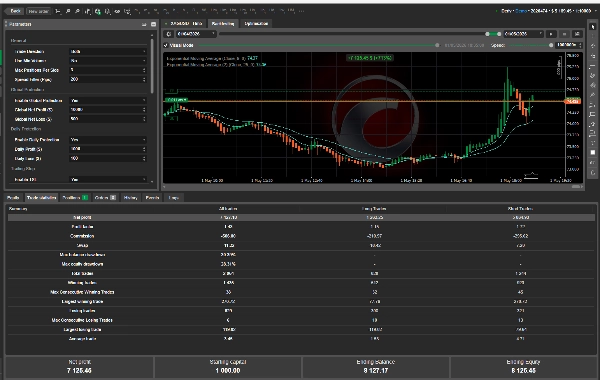Screen dimensions: 600x380
Task: Select the horizontal line drawing tool
Action: point(593,66)
